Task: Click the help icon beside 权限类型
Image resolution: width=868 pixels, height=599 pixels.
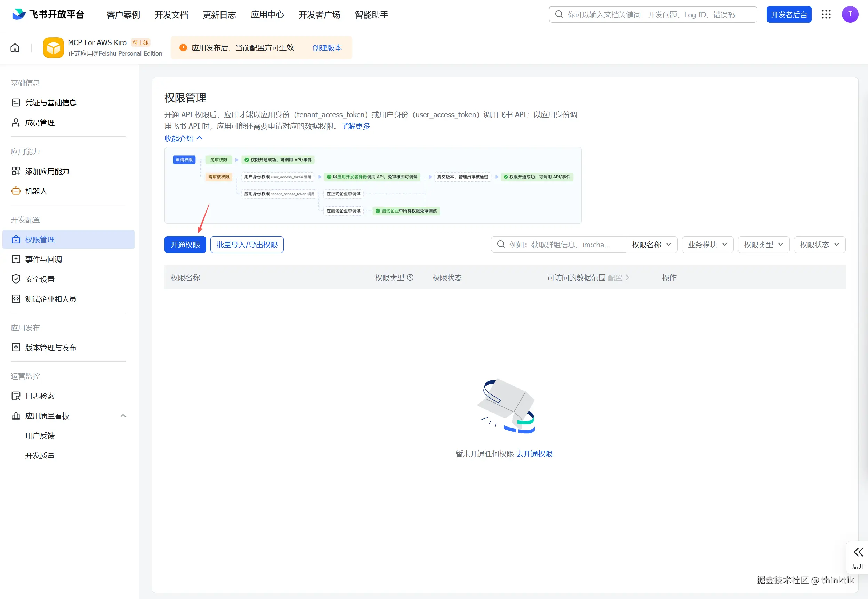Action: [x=410, y=278]
